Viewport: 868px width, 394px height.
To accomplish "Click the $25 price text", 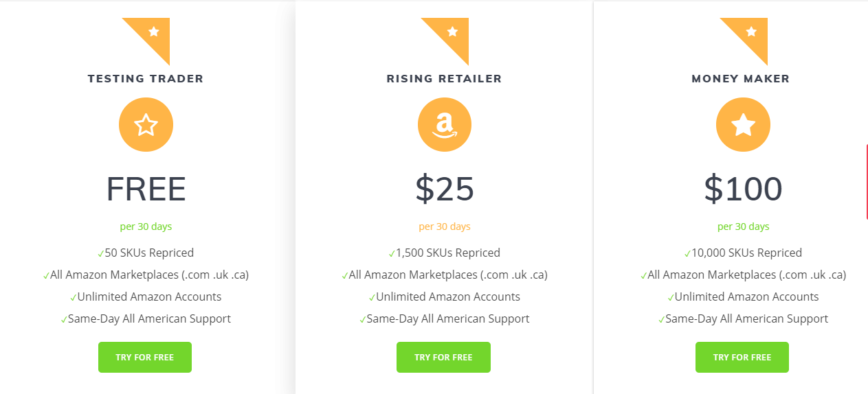I will [445, 189].
